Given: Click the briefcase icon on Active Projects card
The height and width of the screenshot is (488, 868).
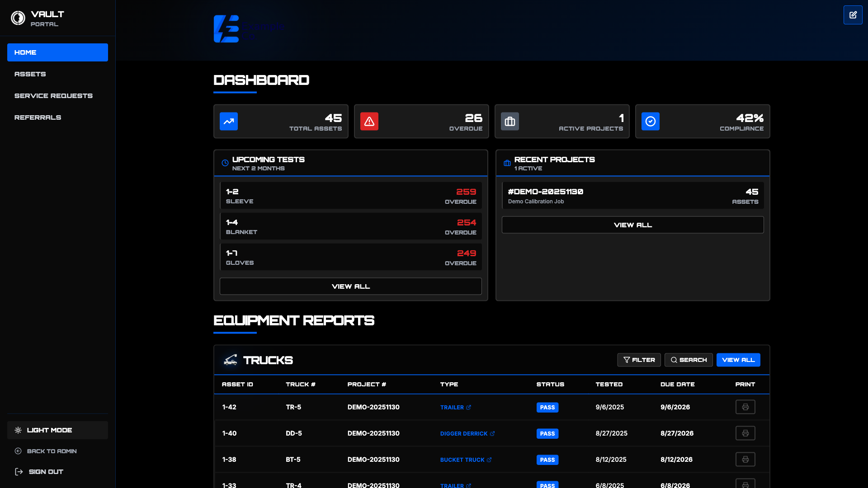Looking at the screenshot, I should click(x=510, y=121).
